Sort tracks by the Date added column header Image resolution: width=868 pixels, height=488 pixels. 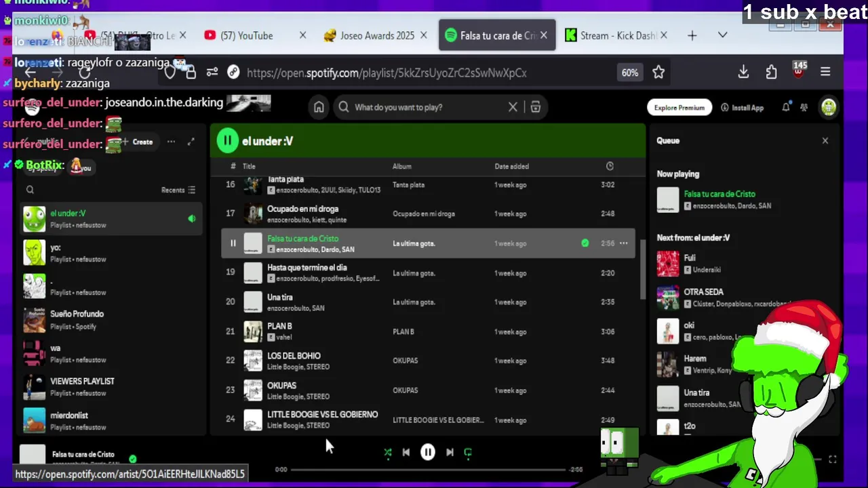pos(511,166)
